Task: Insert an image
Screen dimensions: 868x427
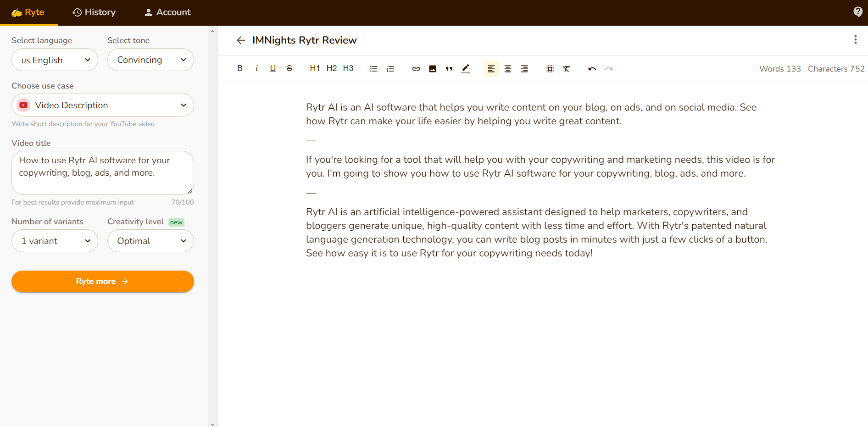Action: [x=433, y=69]
